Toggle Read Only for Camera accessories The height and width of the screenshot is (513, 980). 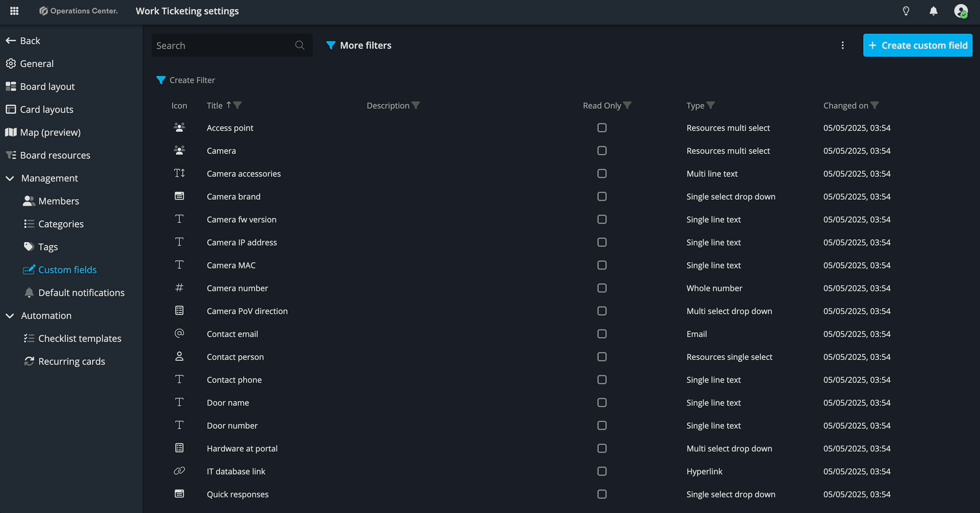click(602, 173)
